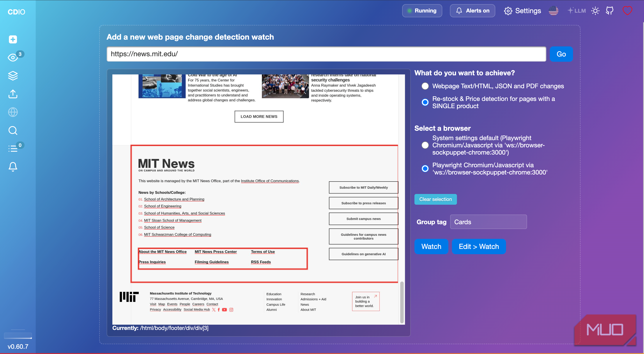644x354 pixels.
Task: Click Join us in building a better world
Action: pos(366,301)
